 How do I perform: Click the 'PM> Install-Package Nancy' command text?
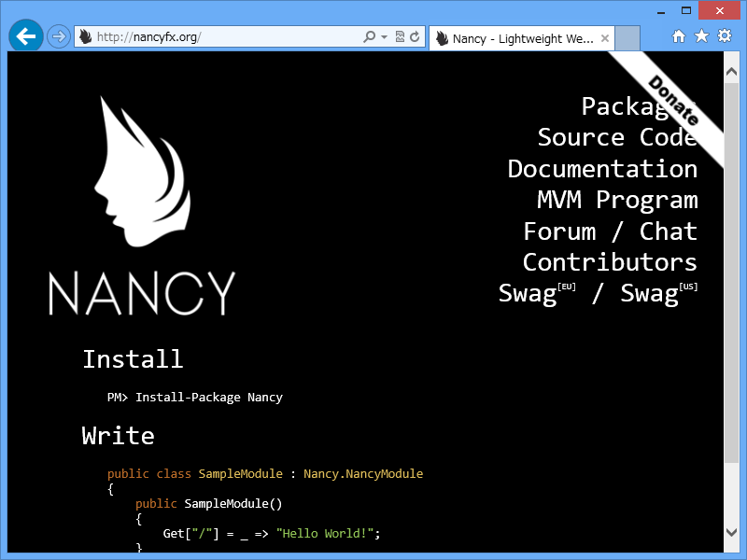coord(195,398)
